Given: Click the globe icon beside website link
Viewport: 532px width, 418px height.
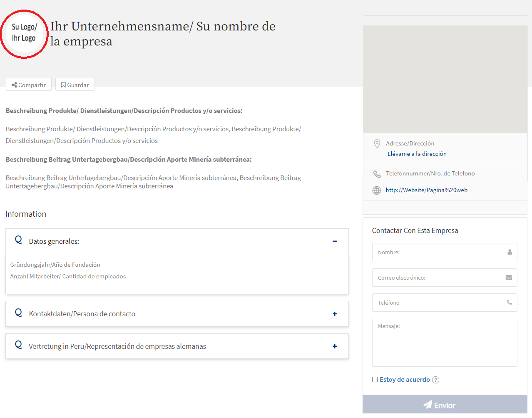Looking at the screenshot, I should click(377, 190).
